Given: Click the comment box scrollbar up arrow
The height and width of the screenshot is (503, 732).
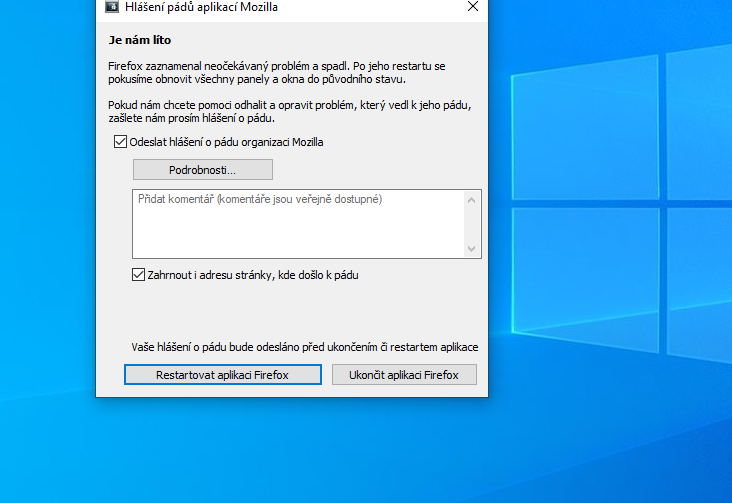Looking at the screenshot, I should pyautogui.click(x=472, y=200).
